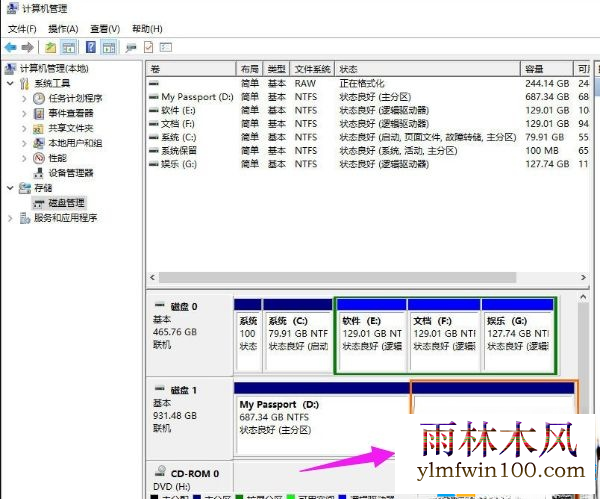
Task: Collapse the System Tools (系统工具) node
Action: tap(10, 83)
